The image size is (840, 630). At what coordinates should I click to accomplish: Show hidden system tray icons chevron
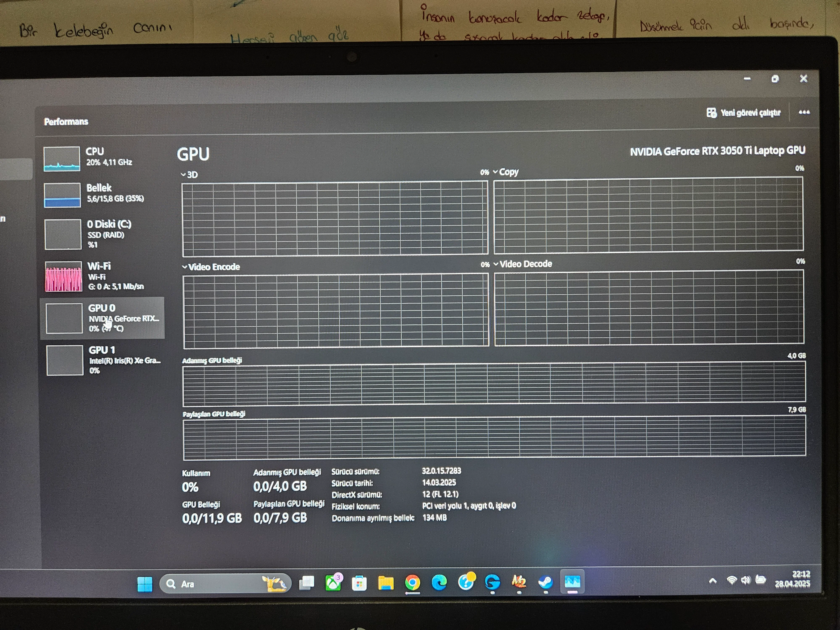[x=712, y=581]
